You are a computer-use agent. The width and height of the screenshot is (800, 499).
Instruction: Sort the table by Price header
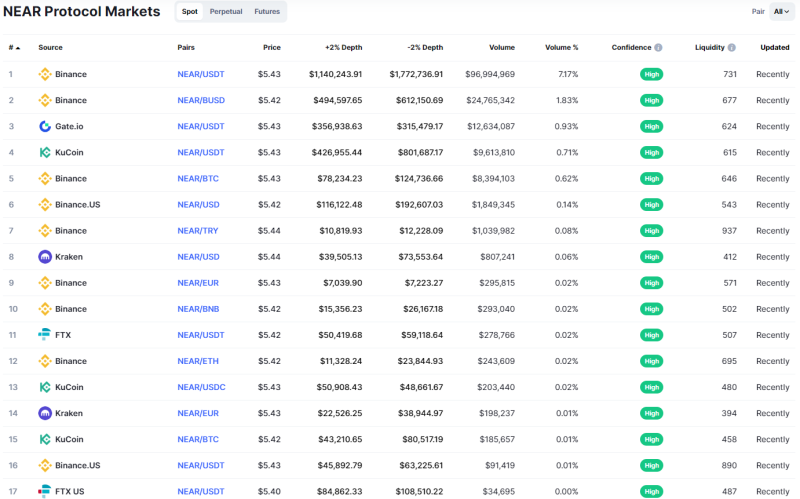point(272,47)
